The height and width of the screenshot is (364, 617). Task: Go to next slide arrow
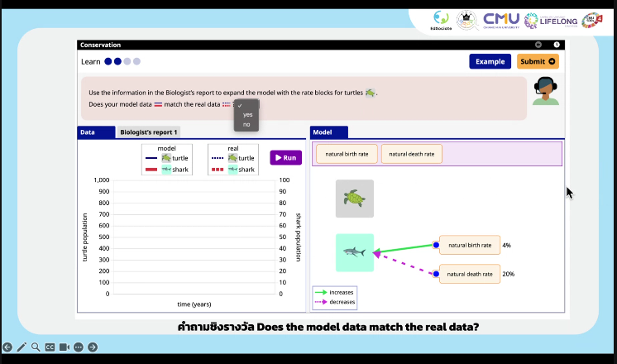click(92, 347)
